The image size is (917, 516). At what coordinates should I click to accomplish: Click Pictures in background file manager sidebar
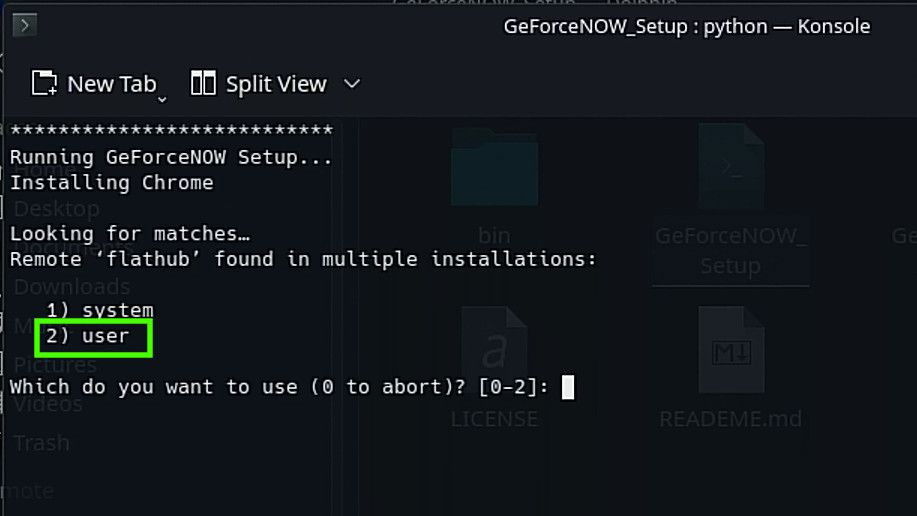pos(56,365)
